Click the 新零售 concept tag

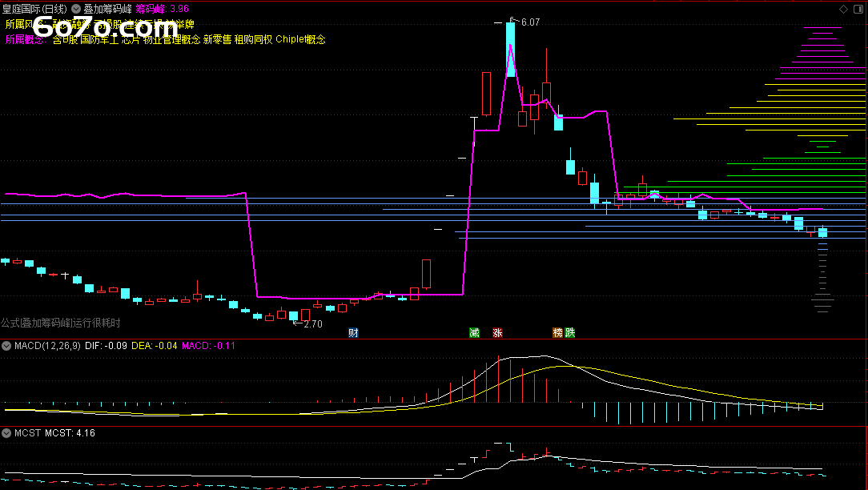pyautogui.click(x=217, y=39)
